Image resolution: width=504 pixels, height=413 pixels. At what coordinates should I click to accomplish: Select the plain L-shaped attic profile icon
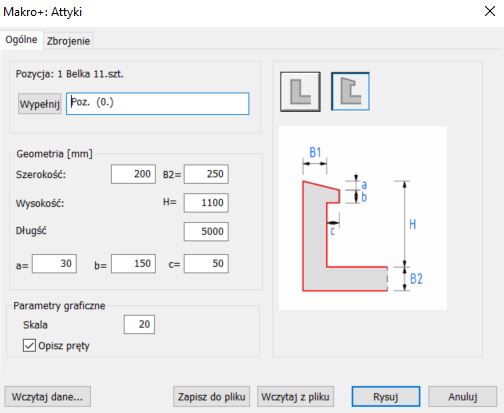pos(300,92)
